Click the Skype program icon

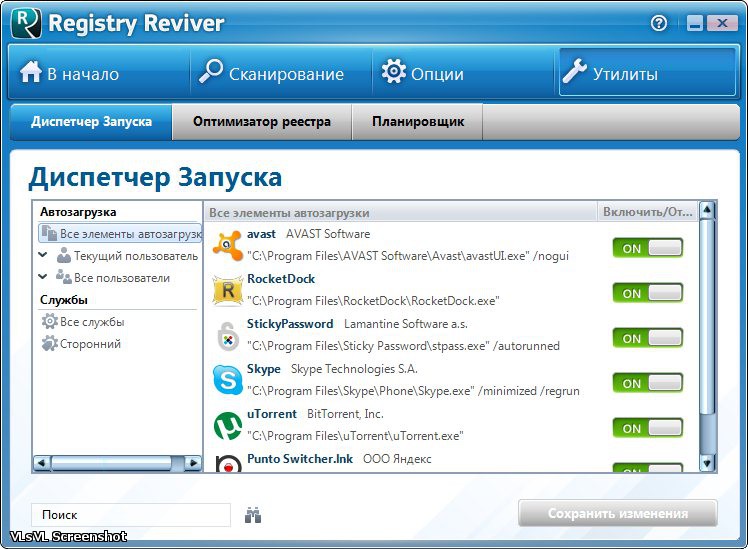tap(228, 380)
